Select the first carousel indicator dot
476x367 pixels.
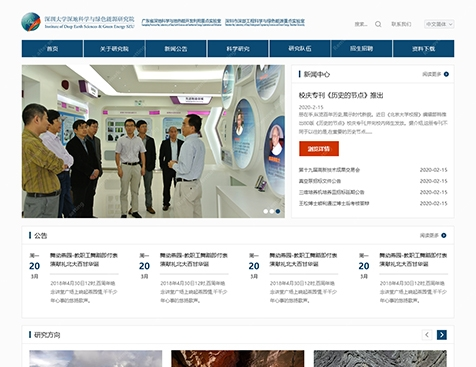266,211
